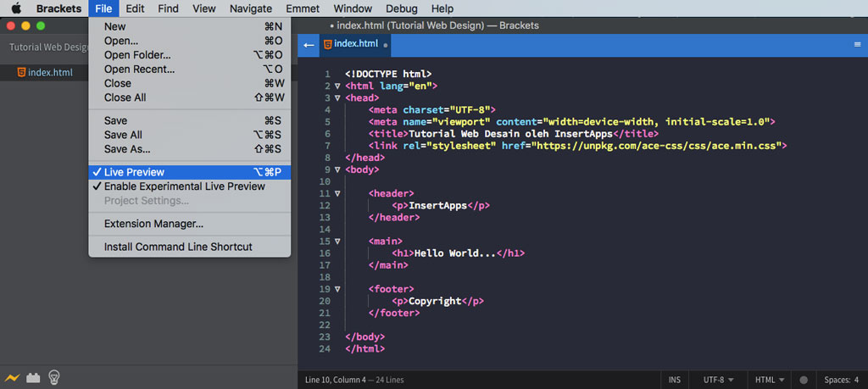Collapse the head block on line 3
This screenshot has width=868, height=389.
[x=337, y=98]
